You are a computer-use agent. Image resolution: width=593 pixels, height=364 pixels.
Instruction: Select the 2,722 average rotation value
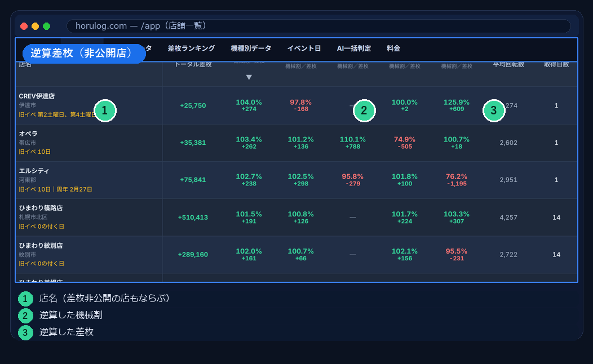(508, 254)
